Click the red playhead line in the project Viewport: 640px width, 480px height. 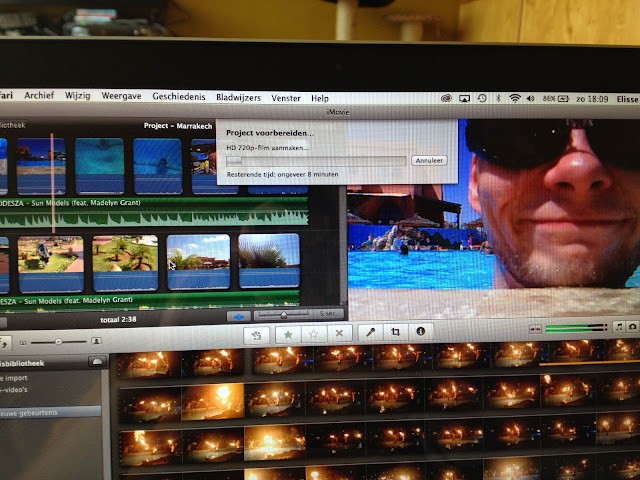(52, 182)
